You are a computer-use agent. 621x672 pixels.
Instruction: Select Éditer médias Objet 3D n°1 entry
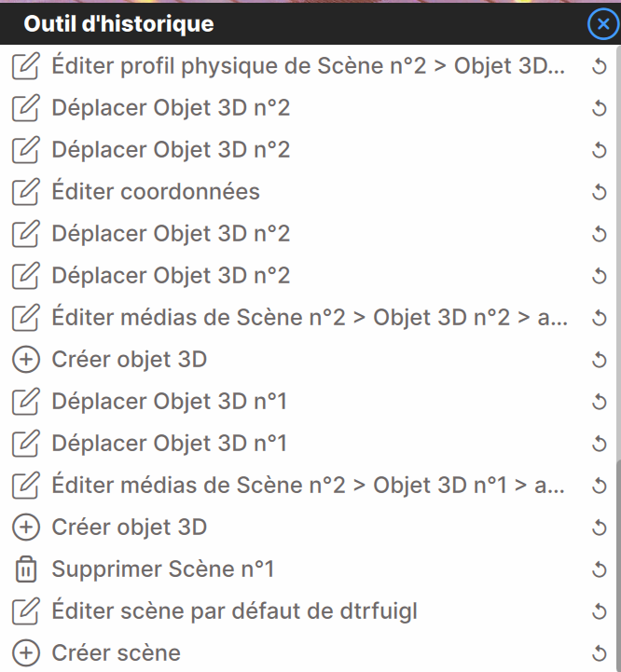click(308, 486)
